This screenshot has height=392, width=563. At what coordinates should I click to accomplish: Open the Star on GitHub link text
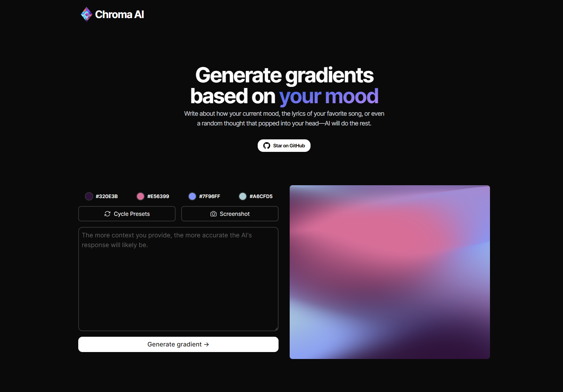(289, 146)
